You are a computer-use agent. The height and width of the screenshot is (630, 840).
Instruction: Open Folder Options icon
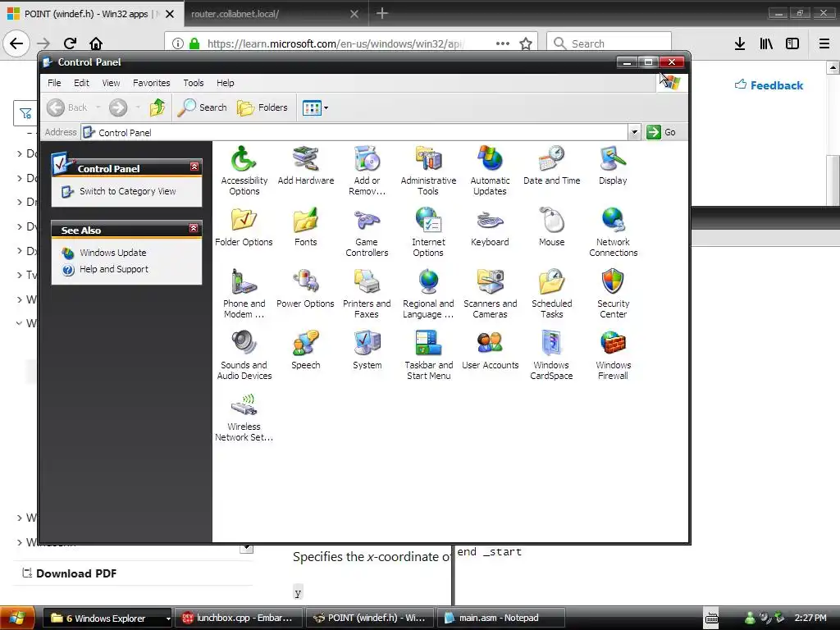tap(244, 226)
